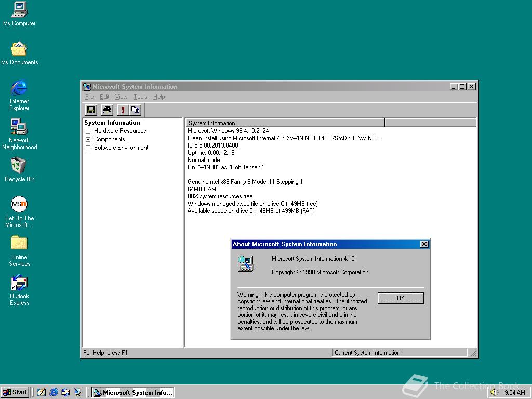Click OK in the About dialog

pos(401,298)
